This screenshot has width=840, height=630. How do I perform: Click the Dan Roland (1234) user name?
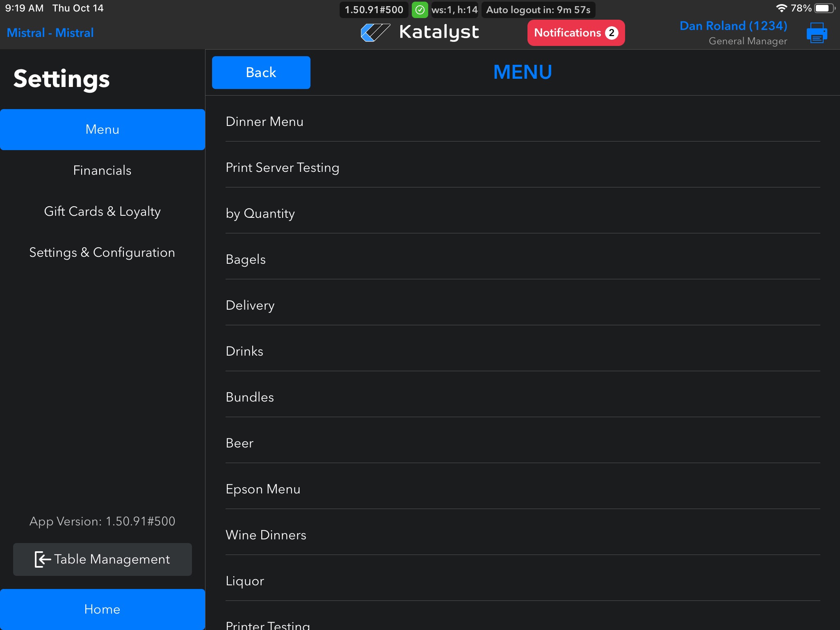[x=733, y=26]
